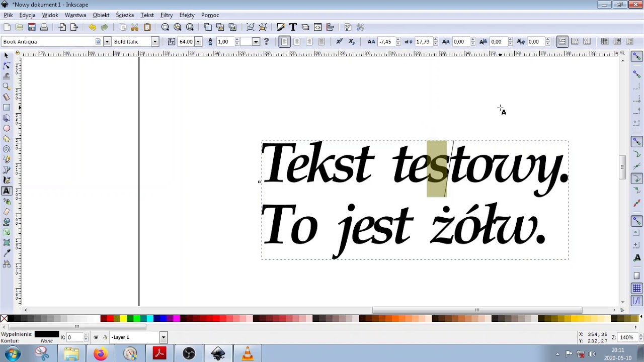644x362 pixels.
Task: Click the black Wypełnienie fill indicator
Action: 47,334
